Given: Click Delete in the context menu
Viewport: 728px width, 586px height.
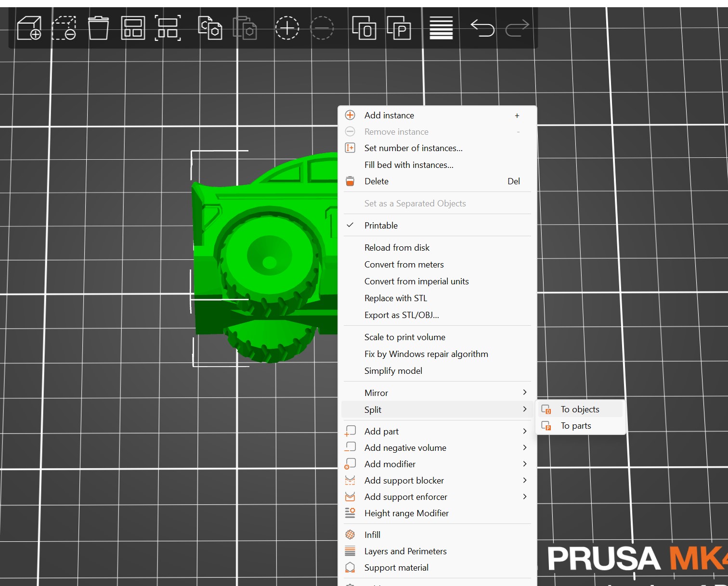Looking at the screenshot, I should [376, 181].
